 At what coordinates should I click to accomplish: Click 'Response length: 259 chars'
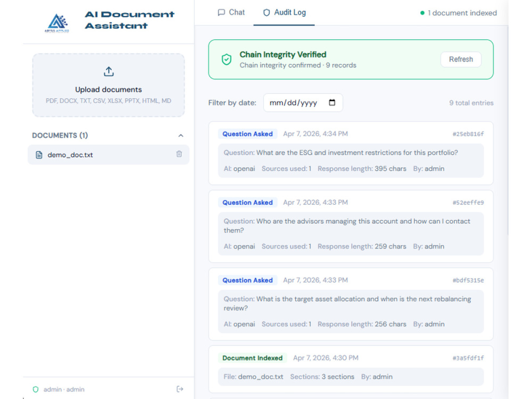point(362,246)
